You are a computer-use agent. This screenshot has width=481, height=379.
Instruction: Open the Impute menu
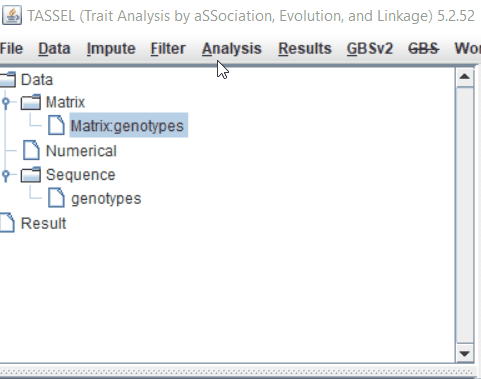coord(111,49)
